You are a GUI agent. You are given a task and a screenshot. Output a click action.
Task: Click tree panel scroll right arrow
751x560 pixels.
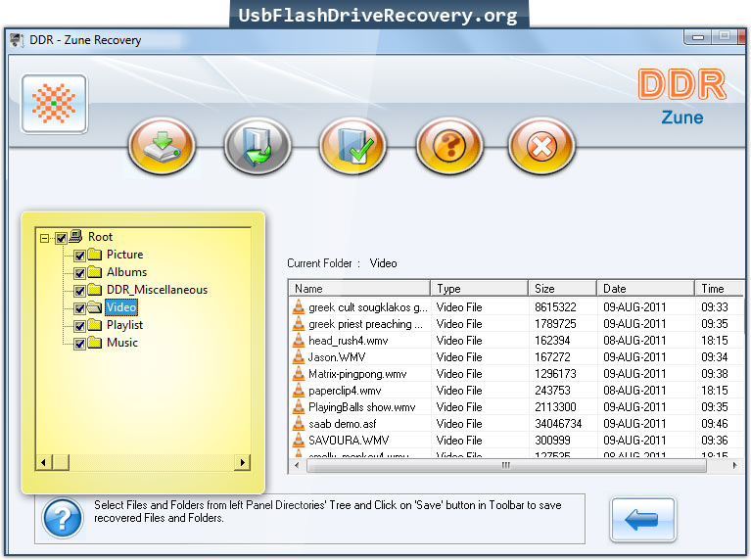(243, 462)
